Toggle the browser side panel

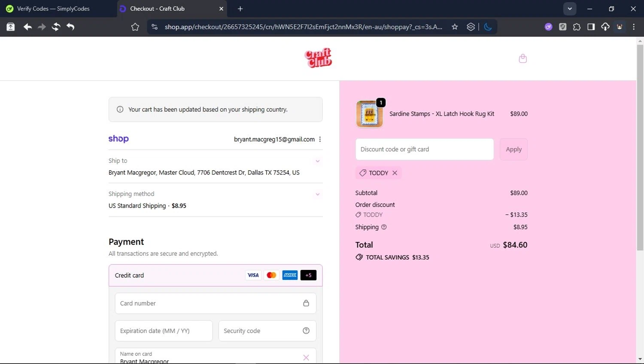tap(591, 27)
